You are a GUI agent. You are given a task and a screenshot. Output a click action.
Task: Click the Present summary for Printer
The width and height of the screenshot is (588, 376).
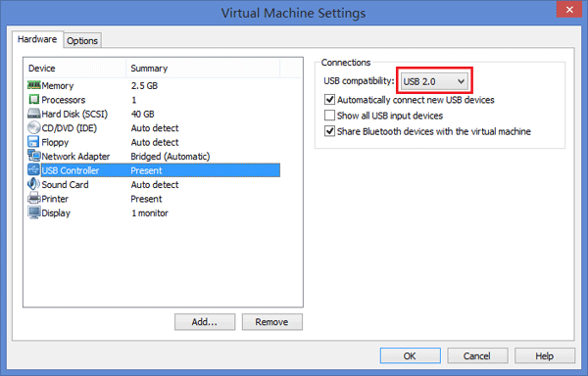[x=146, y=199]
